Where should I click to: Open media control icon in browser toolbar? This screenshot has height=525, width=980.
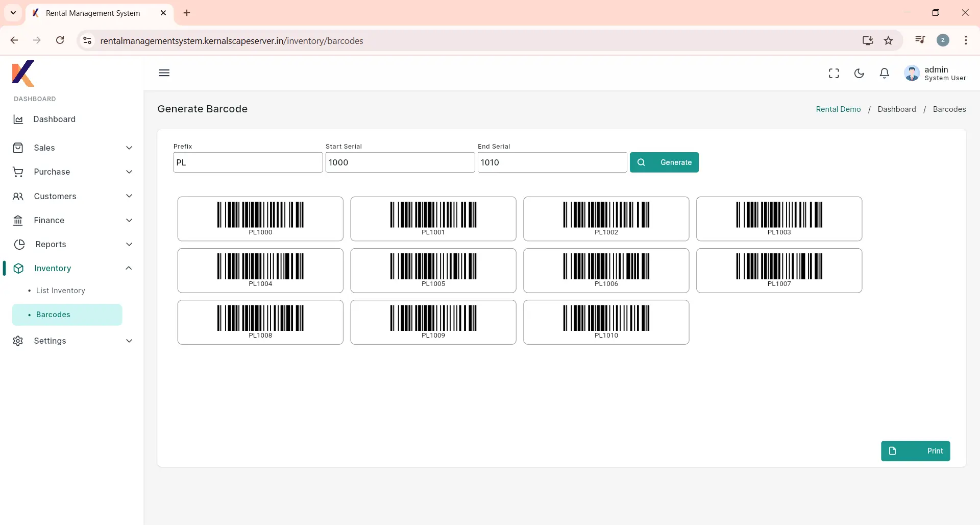[x=920, y=40]
